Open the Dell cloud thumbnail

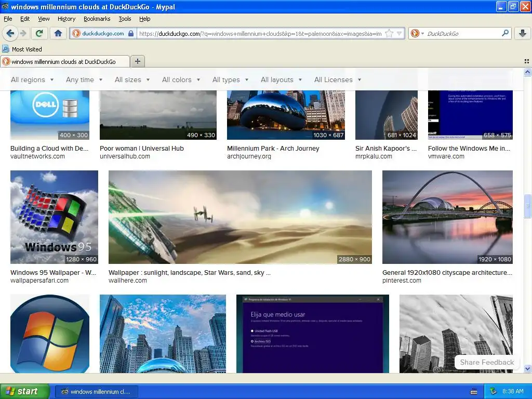pyautogui.click(x=50, y=115)
